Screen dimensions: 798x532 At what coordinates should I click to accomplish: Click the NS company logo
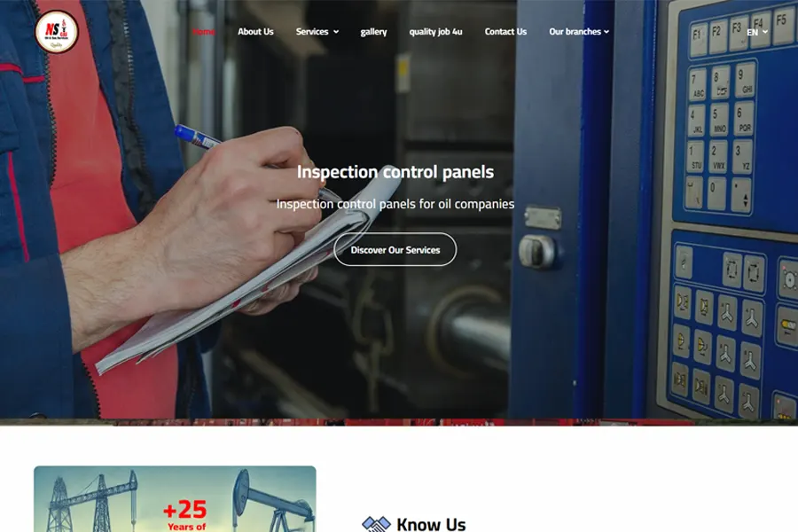pos(57,32)
